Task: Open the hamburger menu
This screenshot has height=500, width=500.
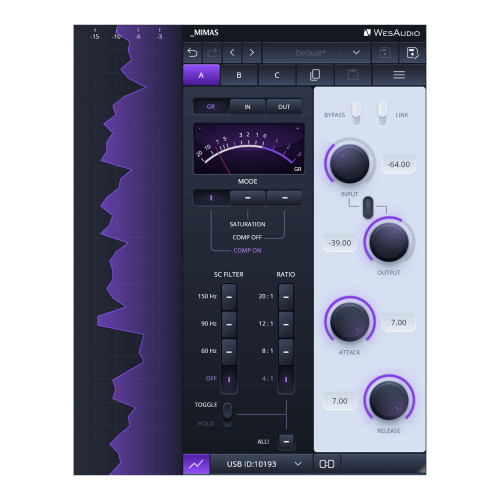Action: (x=399, y=75)
